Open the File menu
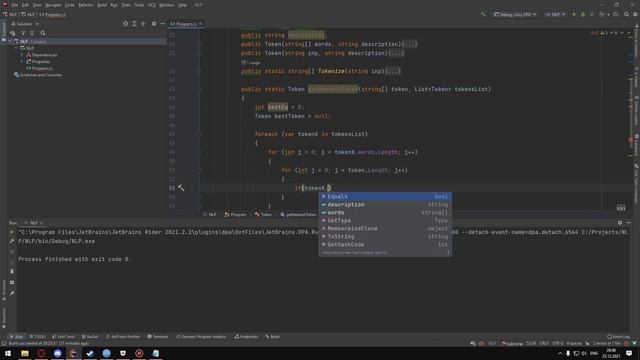This screenshot has height=360, width=640. click(x=15, y=5)
